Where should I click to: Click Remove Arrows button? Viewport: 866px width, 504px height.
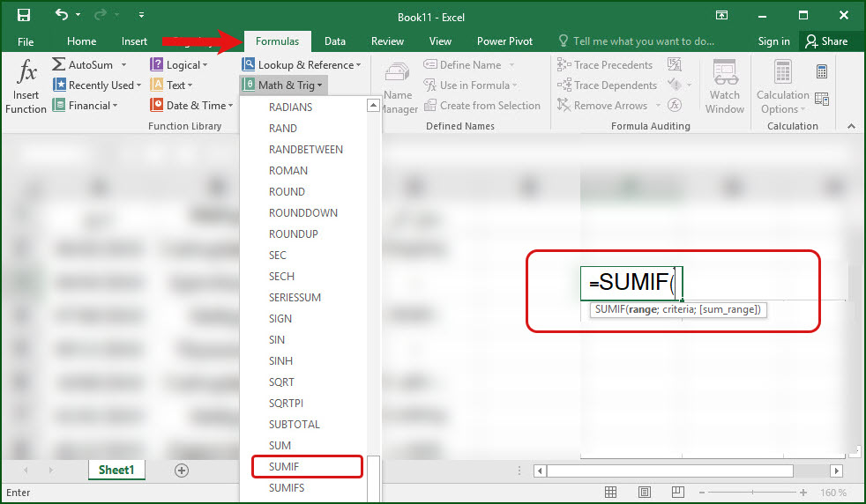[602, 106]
